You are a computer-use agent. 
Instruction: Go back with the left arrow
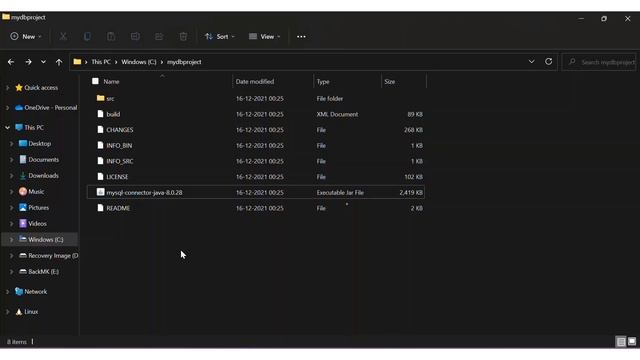11,62
